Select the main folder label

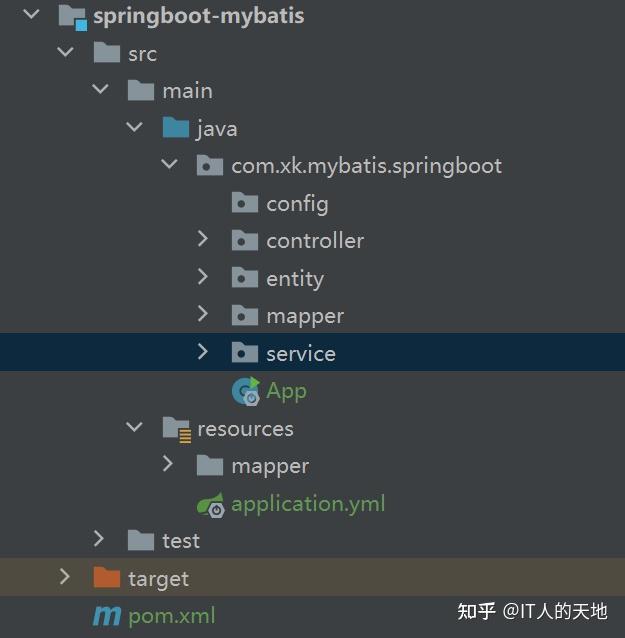point(188,91)
